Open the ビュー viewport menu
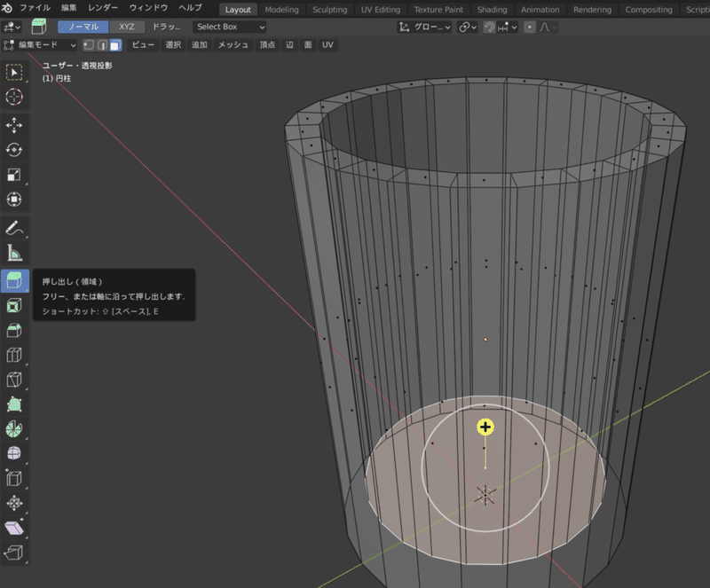 click(x=143, y=45)
